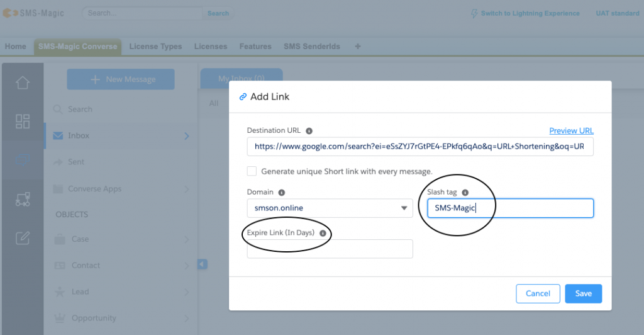Screen dimensions: 644x335
Task: Click the link icon next to Add Link
Action: (x=243, y=96)
